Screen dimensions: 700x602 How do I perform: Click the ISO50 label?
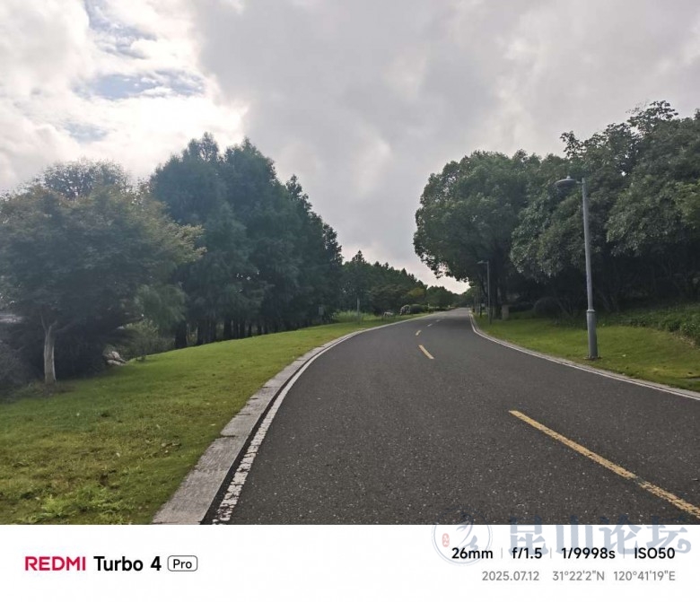point(654,554)
